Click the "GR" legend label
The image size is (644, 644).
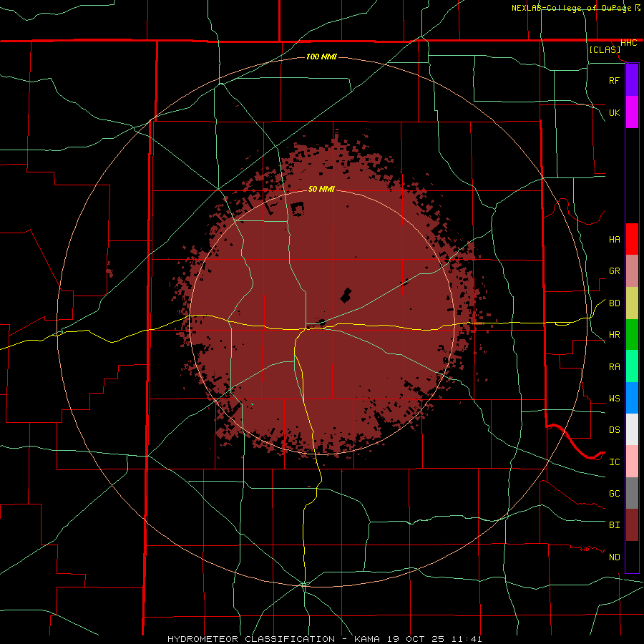click(615, 271)
